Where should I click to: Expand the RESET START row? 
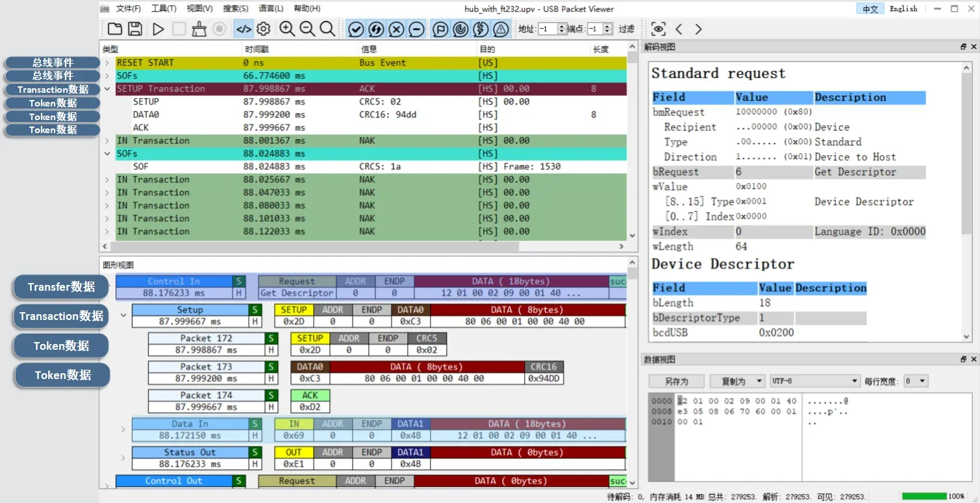click(x=107, y=63)
